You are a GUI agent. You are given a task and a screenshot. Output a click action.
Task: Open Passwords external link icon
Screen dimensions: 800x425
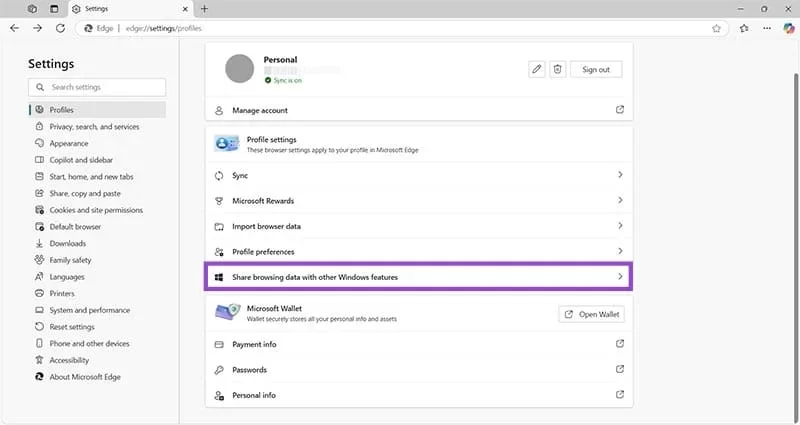click(x=619, y=370)
